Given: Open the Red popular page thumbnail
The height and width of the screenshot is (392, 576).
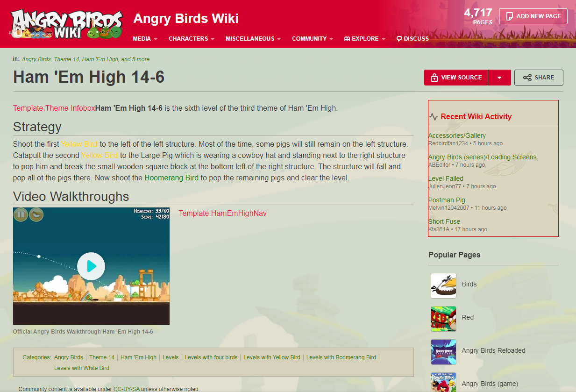Looking at the screenshot, I should (443, 319).
